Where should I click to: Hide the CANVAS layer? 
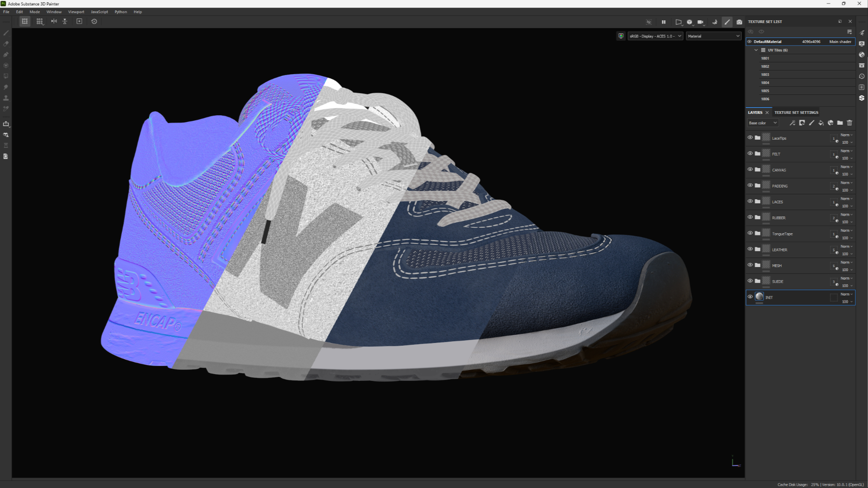(750, 169)
